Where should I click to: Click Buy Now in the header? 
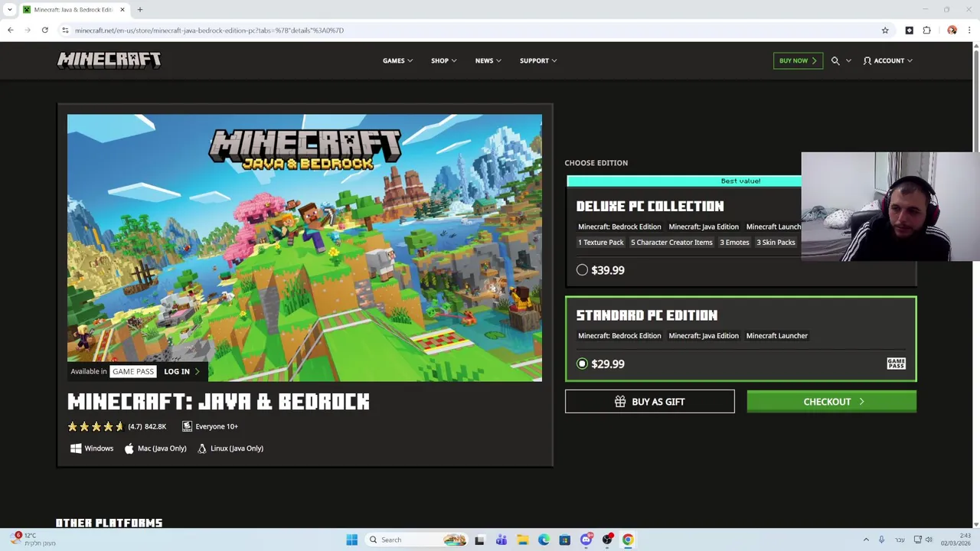pyautogui.click(x=798, y=60)
